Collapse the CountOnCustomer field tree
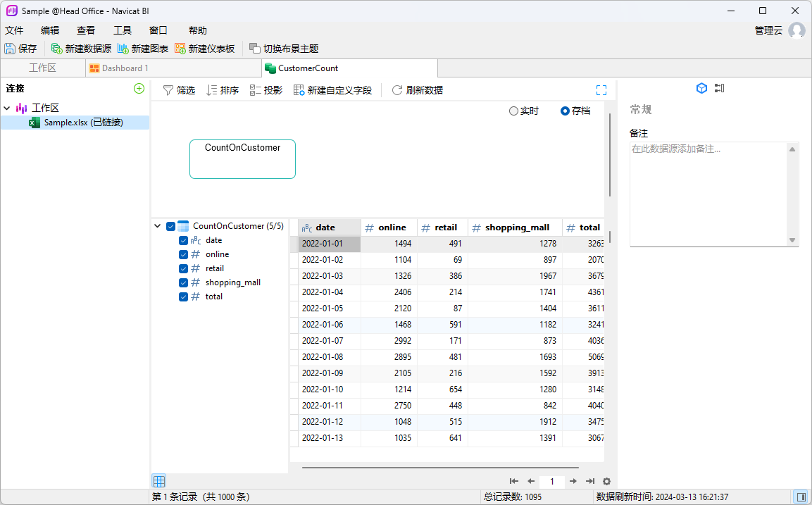 (158, 226)
